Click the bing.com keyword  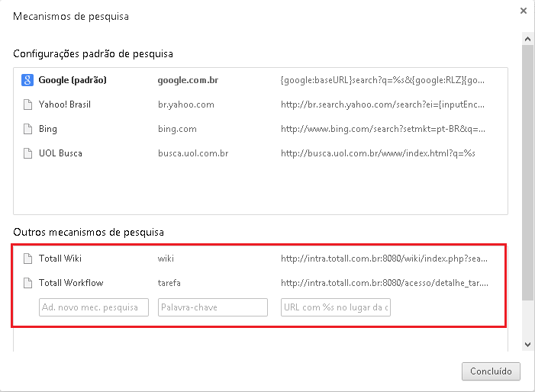(x=177, y=130)
